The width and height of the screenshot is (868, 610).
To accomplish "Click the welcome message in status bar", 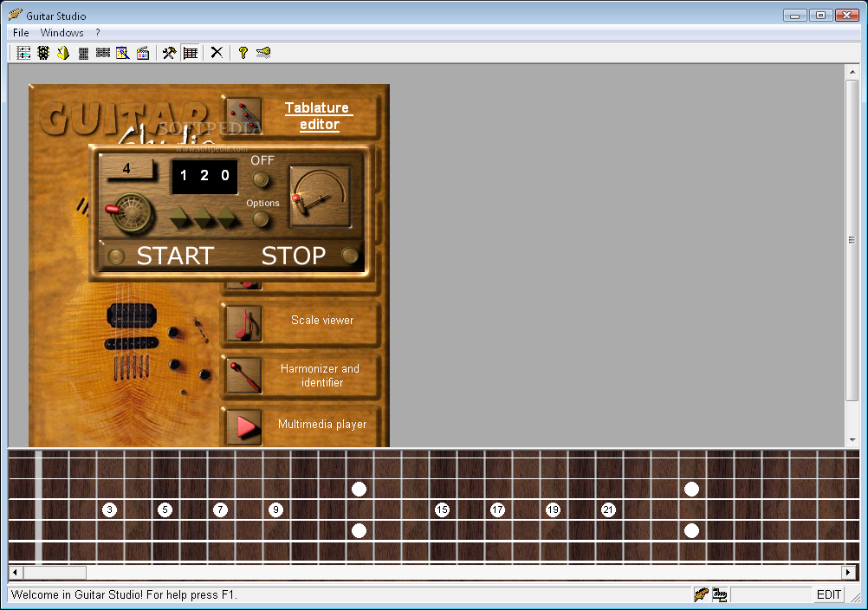I will pos(124,595).
